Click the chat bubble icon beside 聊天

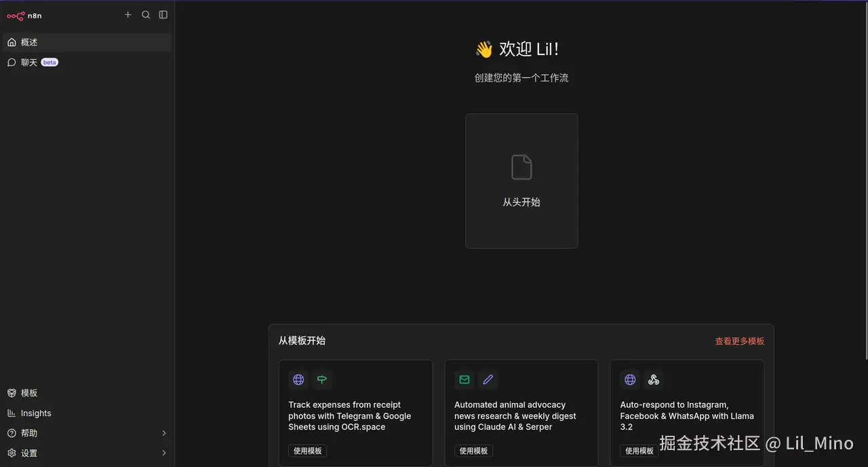tap(11, 62)
